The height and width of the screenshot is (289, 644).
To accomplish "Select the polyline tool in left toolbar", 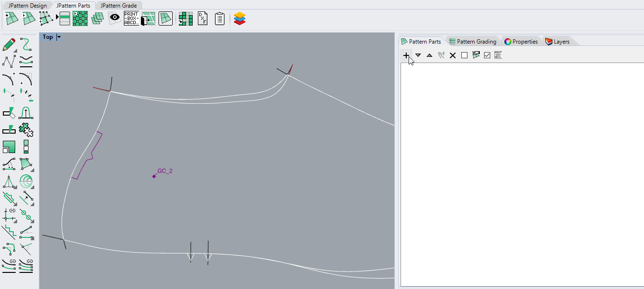I will tap(9, 61).
